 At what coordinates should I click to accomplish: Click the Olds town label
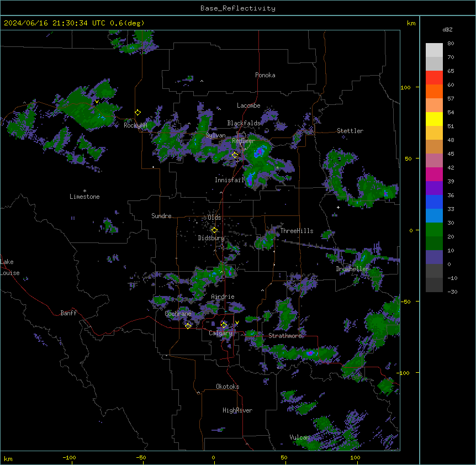pos(214,218)
